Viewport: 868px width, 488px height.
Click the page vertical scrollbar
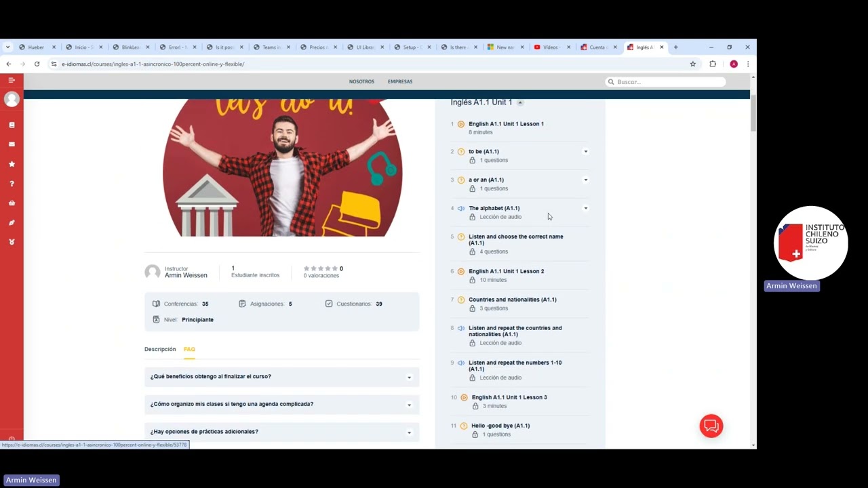coord(753,114)
